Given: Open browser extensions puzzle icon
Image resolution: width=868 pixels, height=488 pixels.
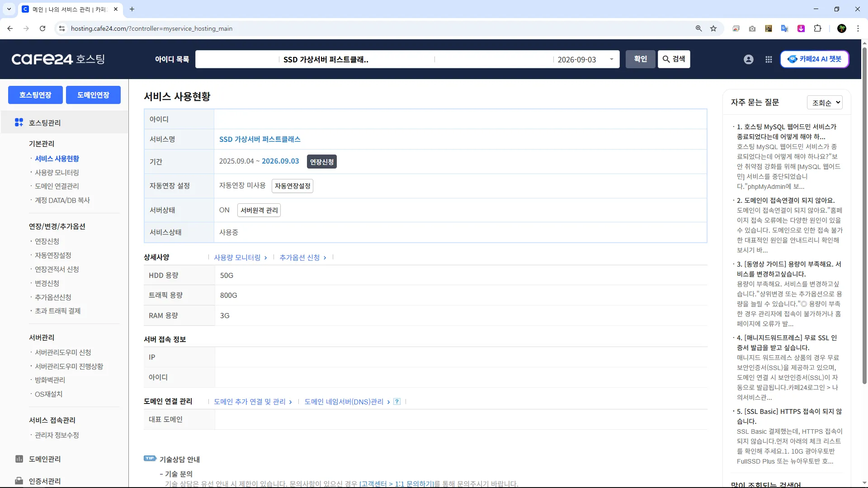Looking at the screenshot, I should click(x=817, y=28).
